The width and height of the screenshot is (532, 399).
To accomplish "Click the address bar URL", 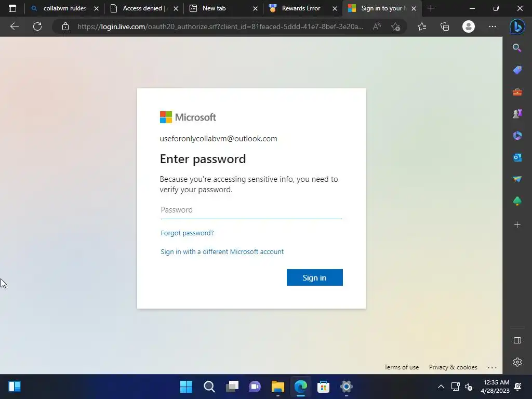I will click(220, 26).
